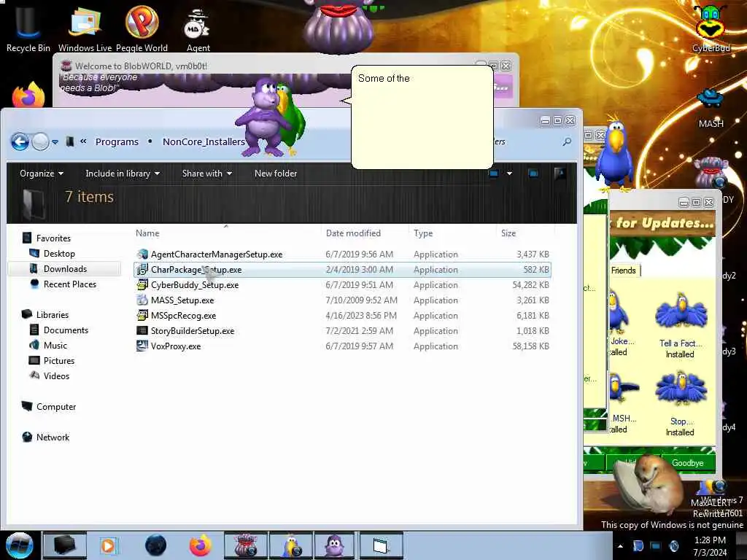Click the blue parrot agent character
The height and width of the screenshot is (560, 747).
pos(614,153)
